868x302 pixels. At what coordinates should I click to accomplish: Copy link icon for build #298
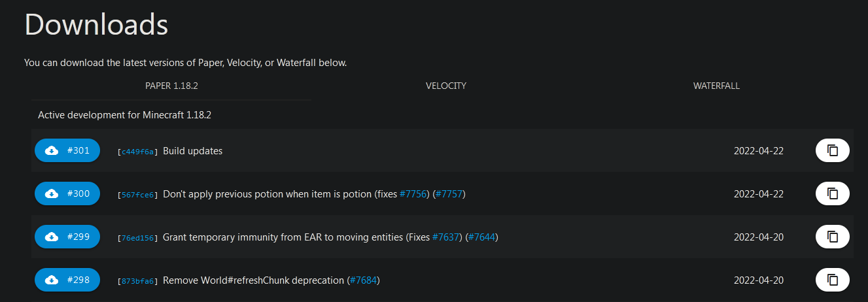(x=832, y=280)
